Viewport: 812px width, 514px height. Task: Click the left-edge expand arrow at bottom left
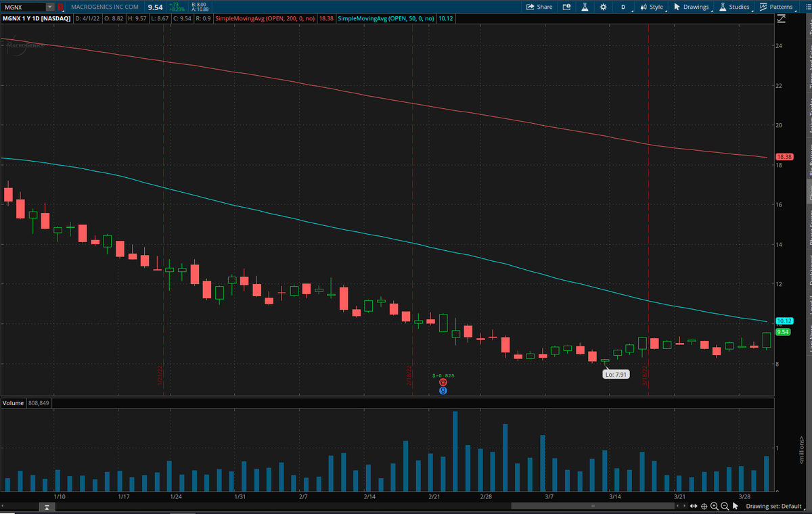(3, 506)
